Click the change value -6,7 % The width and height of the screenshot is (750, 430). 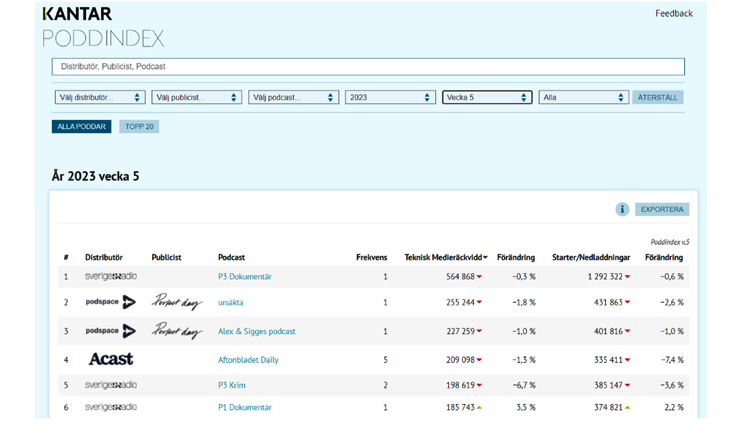coord(524,385)
